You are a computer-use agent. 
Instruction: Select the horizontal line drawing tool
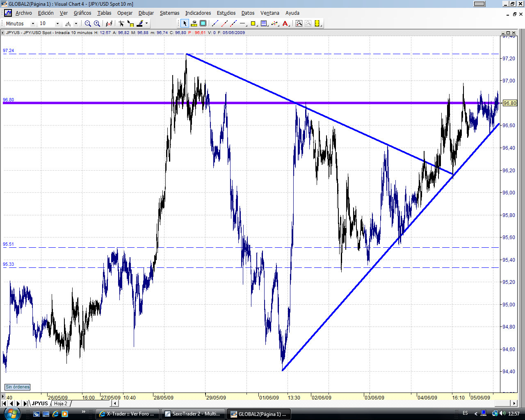click(x=243, y=24)
